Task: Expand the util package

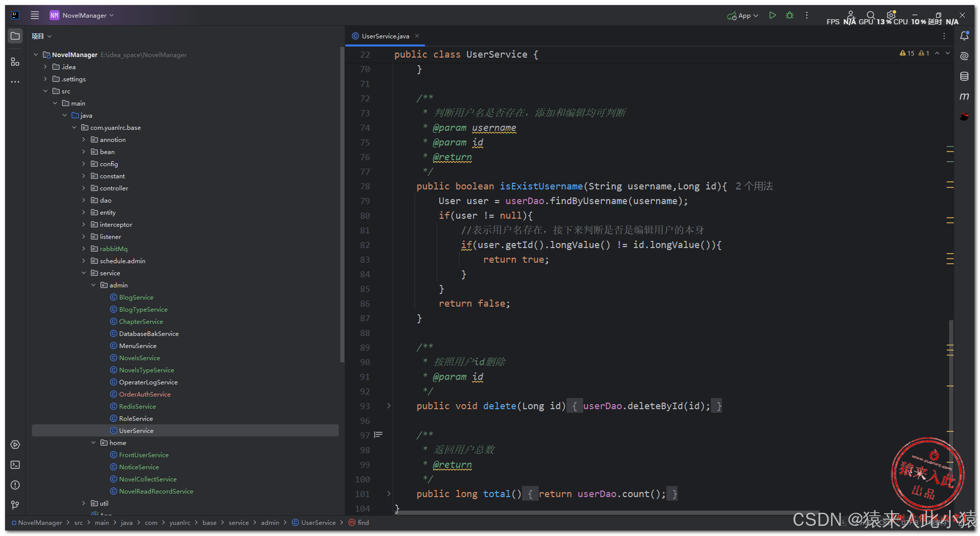Action: (x=84, y=503)
